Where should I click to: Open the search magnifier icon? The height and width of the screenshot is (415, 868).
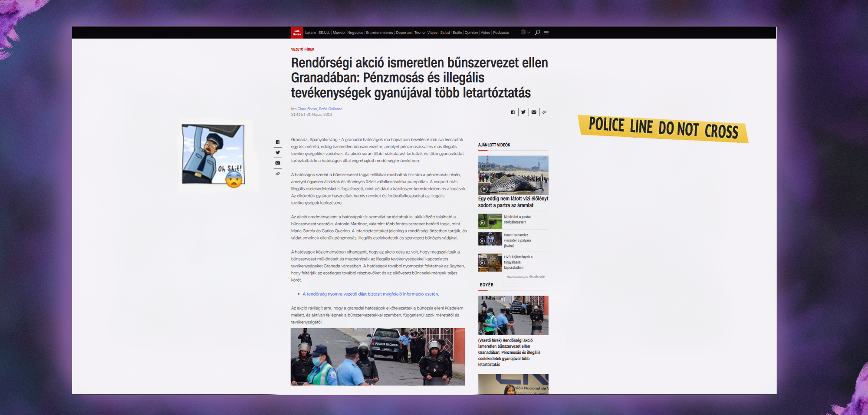pos(537,33)
